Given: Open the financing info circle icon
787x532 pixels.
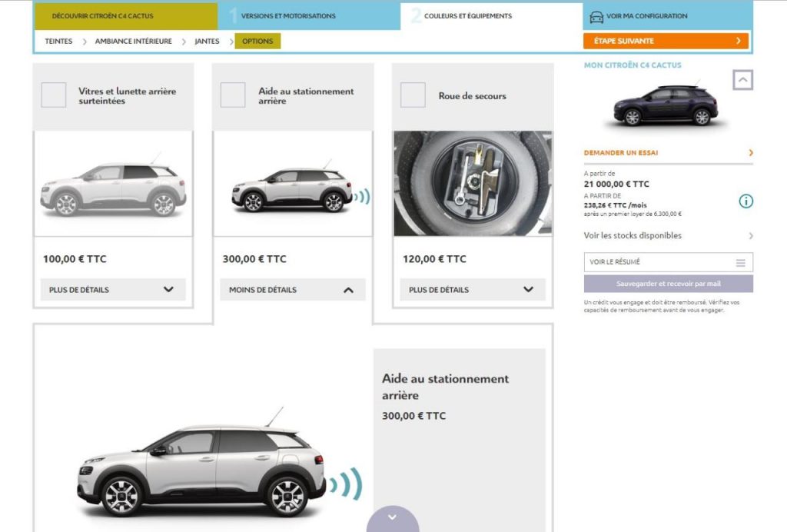Looking at the screenshot, I should click(x=745, y=201).
